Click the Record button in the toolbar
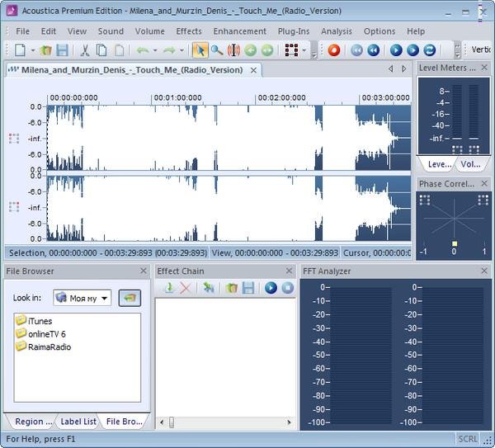 coord(334,50)
